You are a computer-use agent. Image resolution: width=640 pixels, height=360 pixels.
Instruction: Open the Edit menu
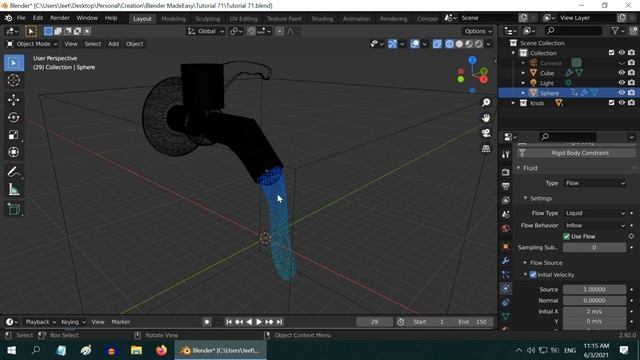pos(38,18)
